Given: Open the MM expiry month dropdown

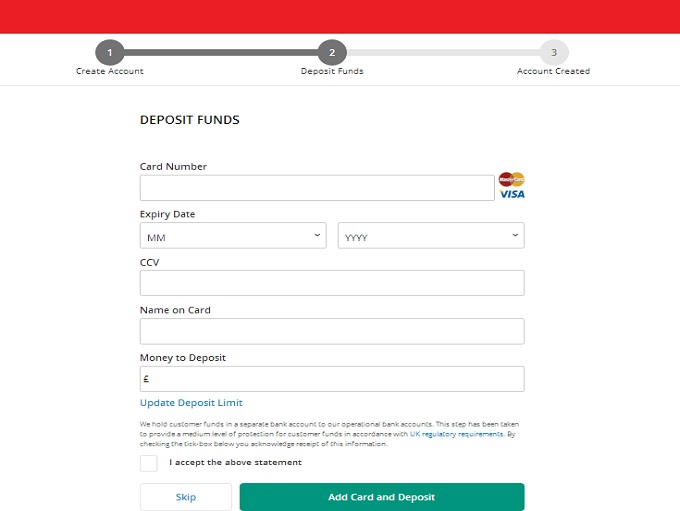Looking at the screenshot, I should coord(233,236).
